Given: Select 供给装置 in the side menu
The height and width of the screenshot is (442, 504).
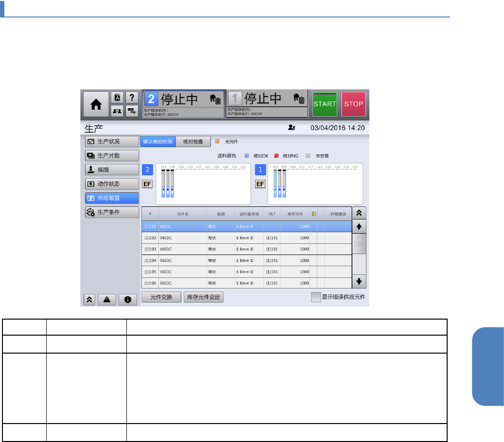Looking at the screenshot, I should point(112,198).
